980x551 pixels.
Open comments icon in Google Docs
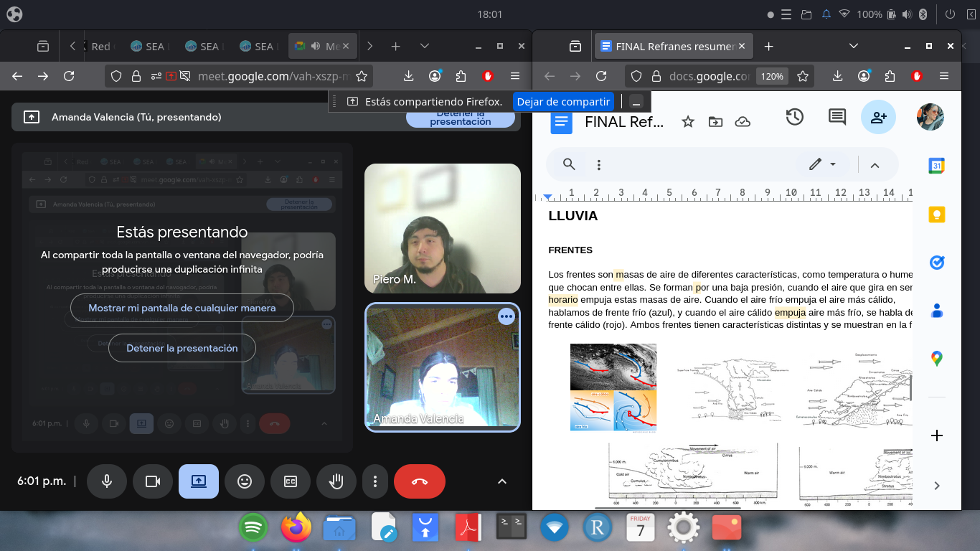tap(837, 118)
